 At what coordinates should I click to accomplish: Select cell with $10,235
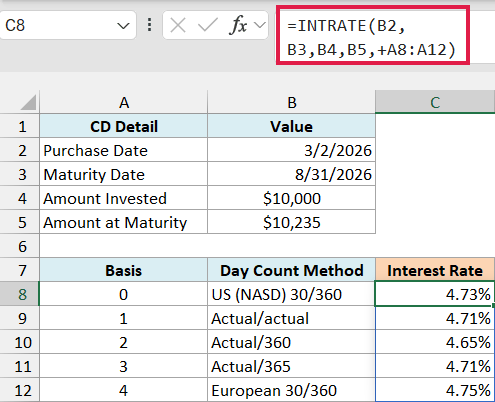[x=292, y=222]
